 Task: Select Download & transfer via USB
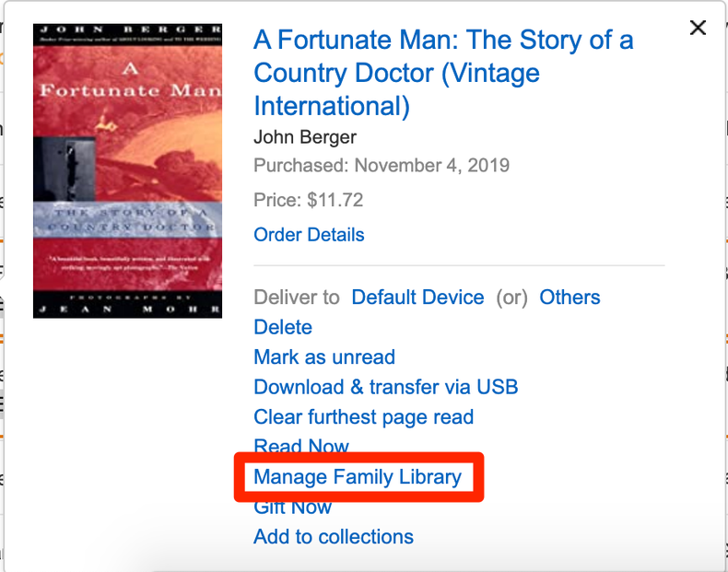pyautogui.click(x=385, y=387)
